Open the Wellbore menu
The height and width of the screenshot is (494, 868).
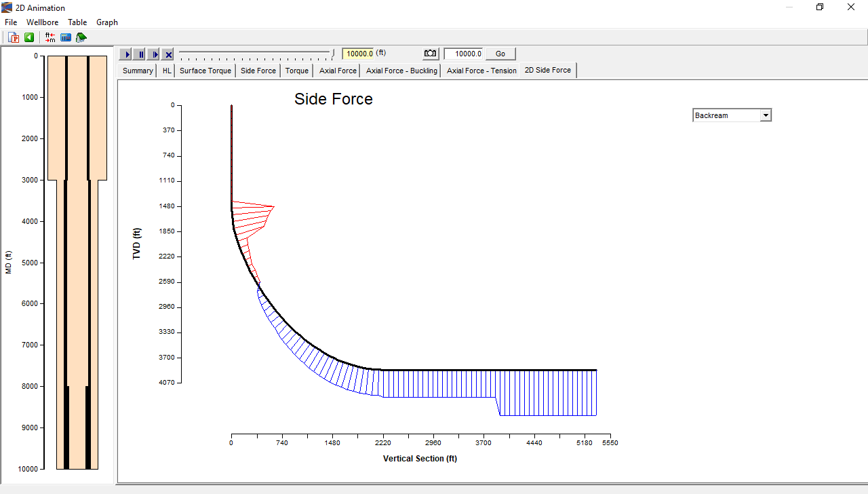tap(42, 22)
